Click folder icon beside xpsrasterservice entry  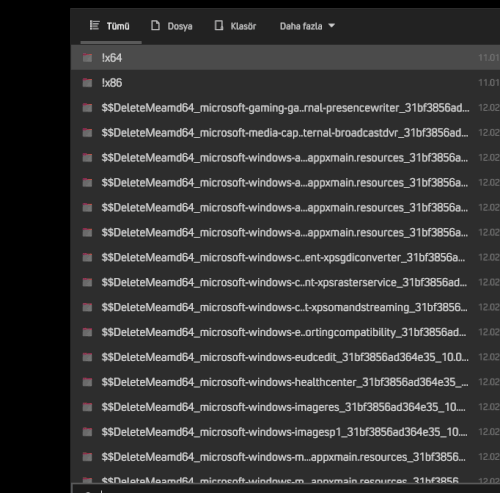(x=87, y=282)
